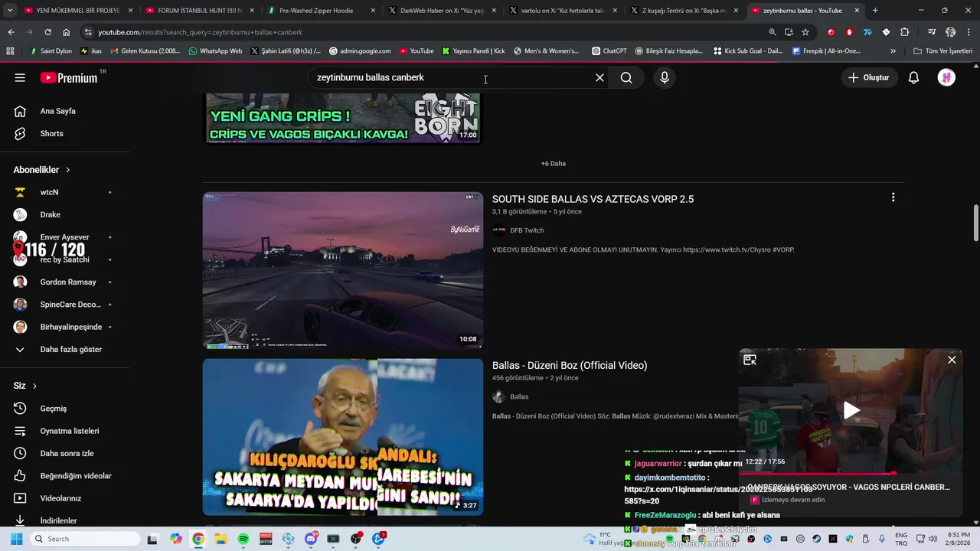
Task: Open the YouTube hamburger guide menu
Action: pyautogui.click(x=20, y=77)
